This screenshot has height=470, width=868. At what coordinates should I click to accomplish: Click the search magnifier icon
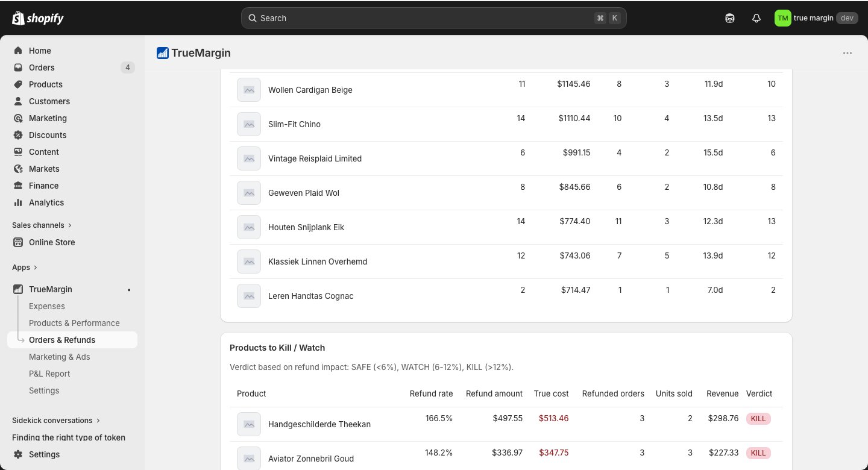pos(253,18)
